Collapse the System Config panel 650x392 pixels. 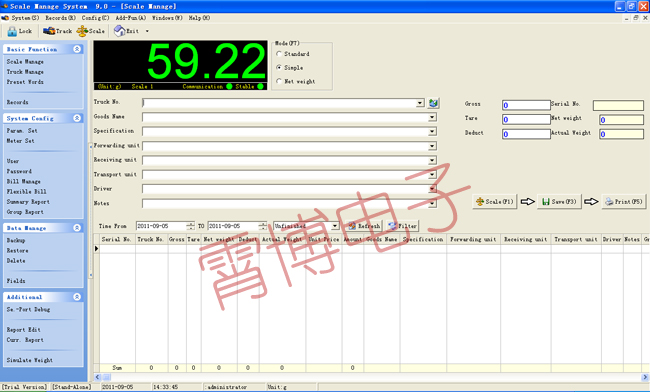[77, 119]
